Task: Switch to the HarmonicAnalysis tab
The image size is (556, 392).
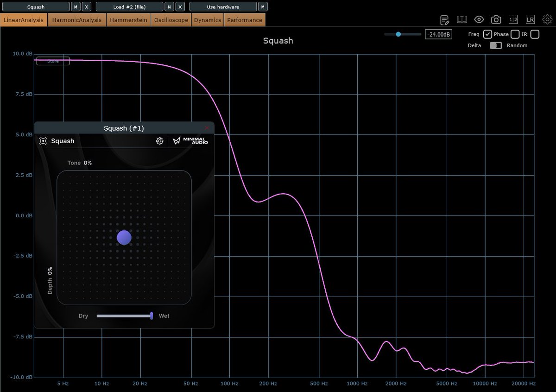Action: click(77, 20)
